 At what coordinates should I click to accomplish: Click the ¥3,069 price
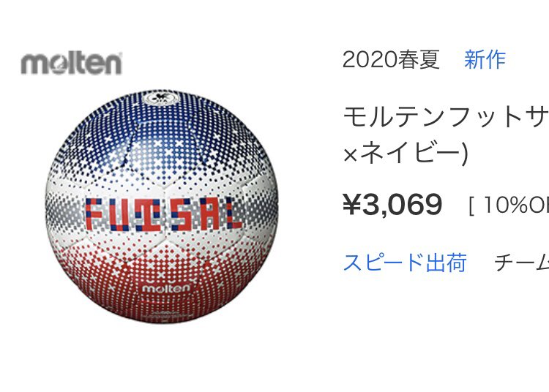(x=392, y=204)
